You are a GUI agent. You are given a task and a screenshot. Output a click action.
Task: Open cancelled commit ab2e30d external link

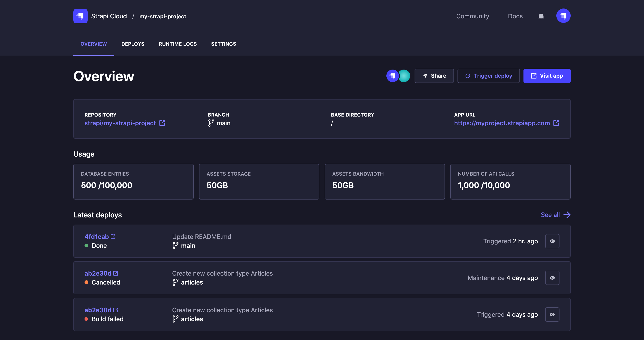pyautogui.click(x=116, y=273)
